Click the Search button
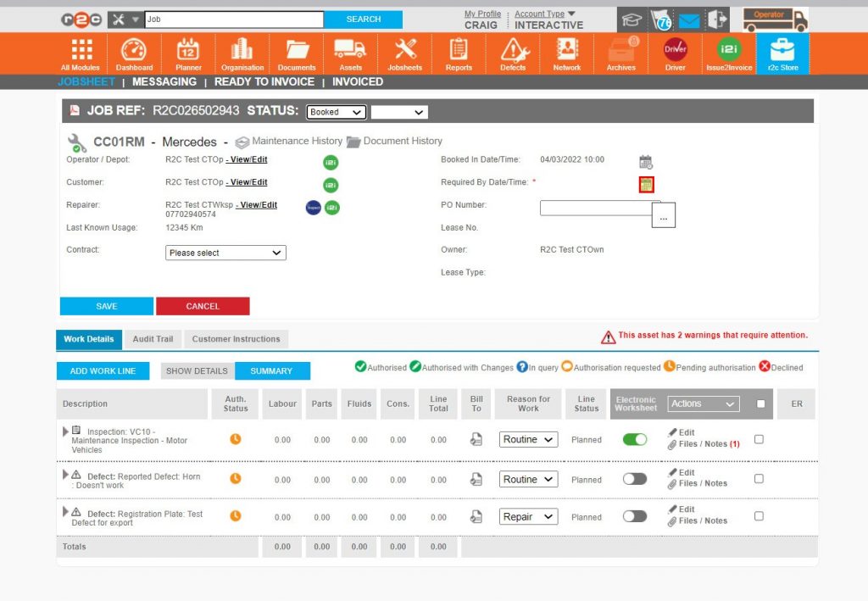 pos(363,19)
